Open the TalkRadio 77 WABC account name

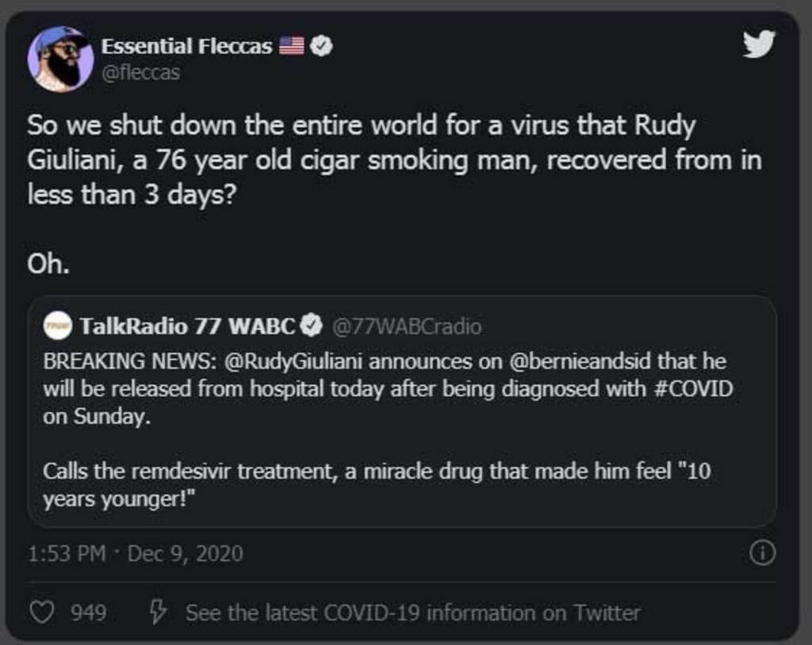[x=187, y=326]
